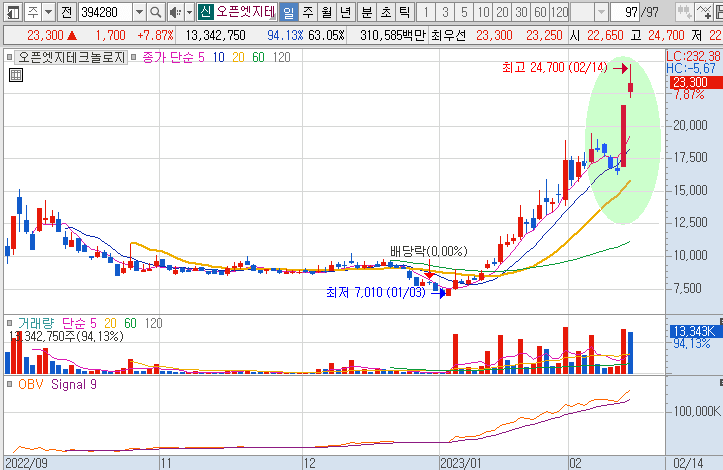Click the add line indicator icon
This screenshot has height=470, width=723.
pyautogui.click(x=704, y=12)
